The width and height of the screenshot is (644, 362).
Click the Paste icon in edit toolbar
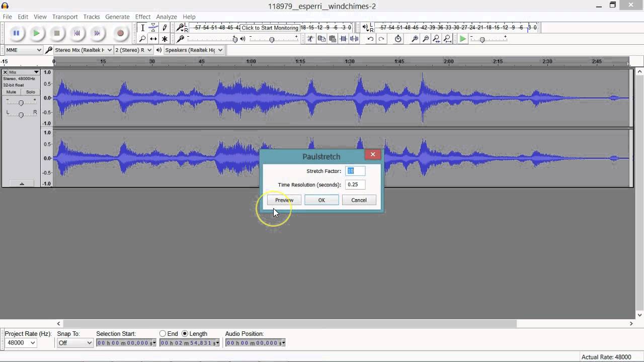pyautogui.click(x=333, y=39)
